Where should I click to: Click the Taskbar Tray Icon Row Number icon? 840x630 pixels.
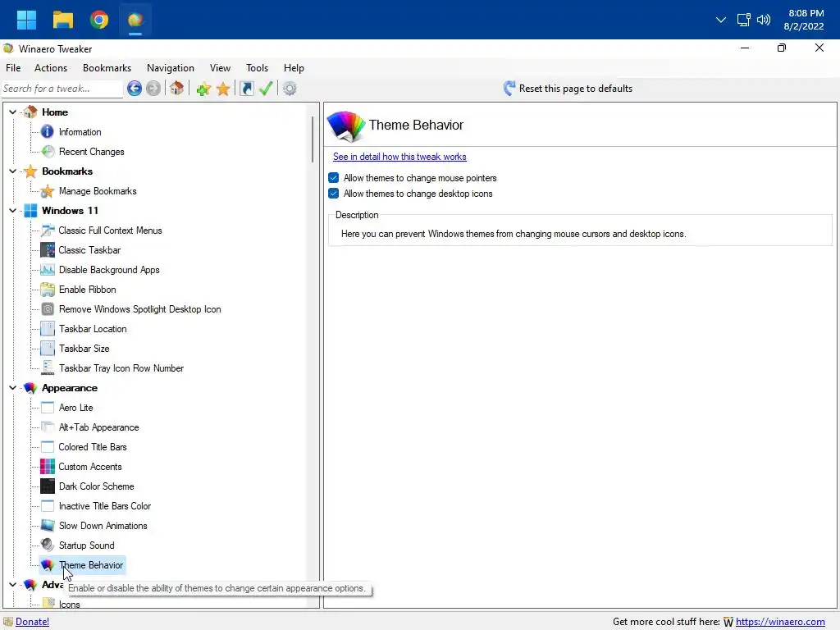coord(47,368)
